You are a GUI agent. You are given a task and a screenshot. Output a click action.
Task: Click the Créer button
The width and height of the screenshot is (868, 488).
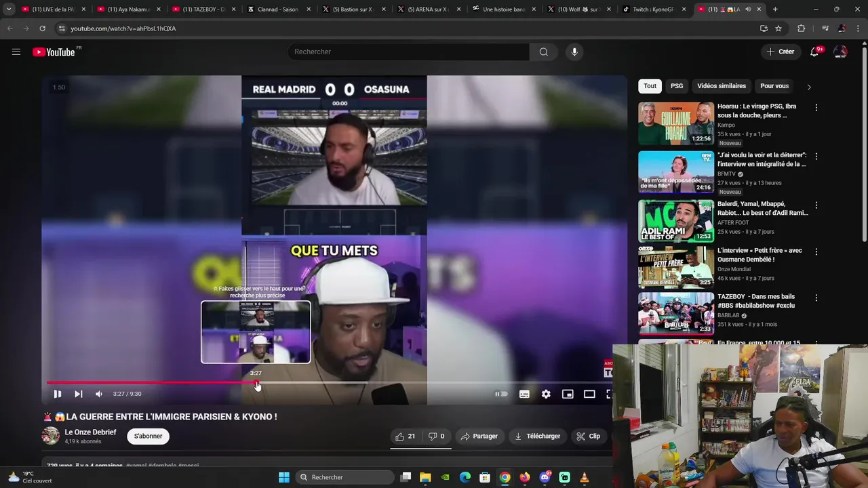[780, 52]
